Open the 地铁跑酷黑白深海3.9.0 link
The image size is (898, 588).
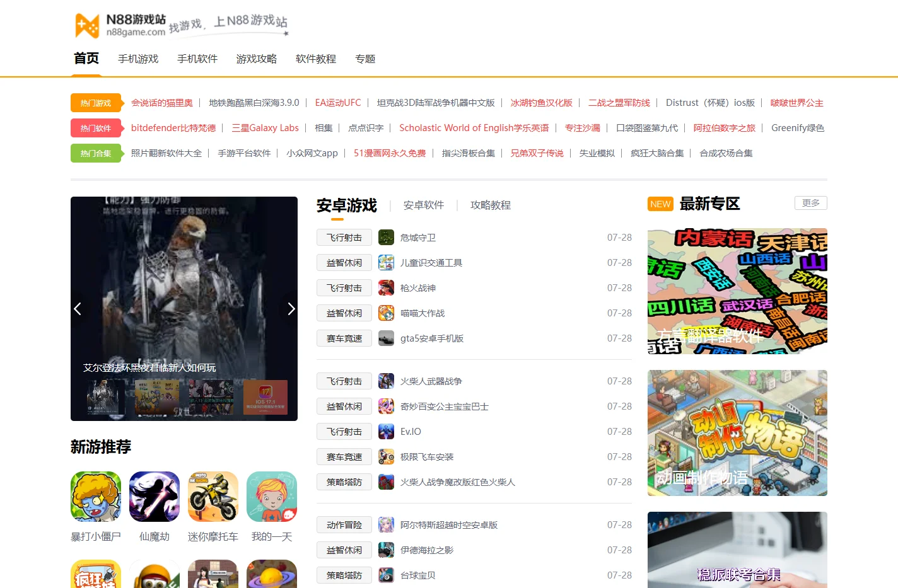pos(254,103)
